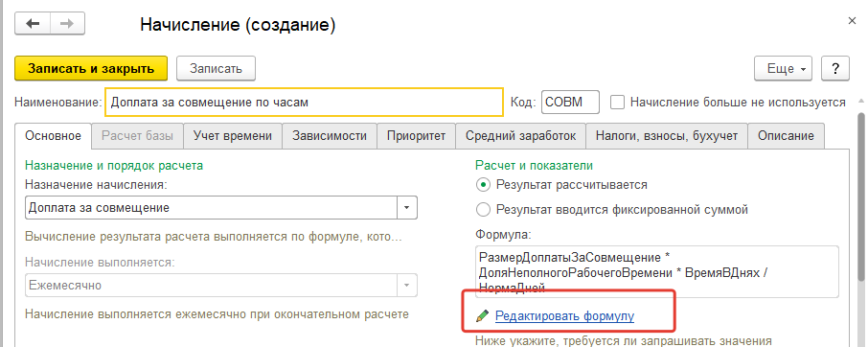
Task: Select 'Результат рассчитывается' radio option
Action: [x=483, y=184]
